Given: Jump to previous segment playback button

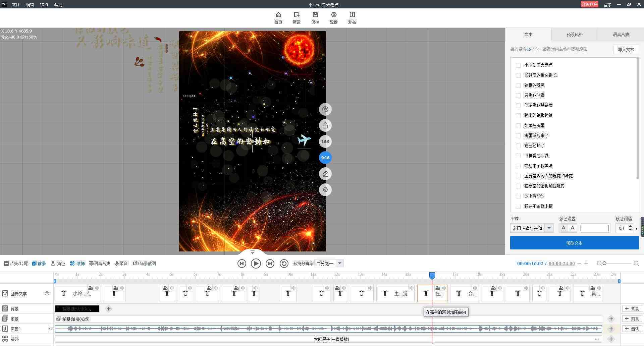Looking at the screenshot, I should (x=241, y=264).
